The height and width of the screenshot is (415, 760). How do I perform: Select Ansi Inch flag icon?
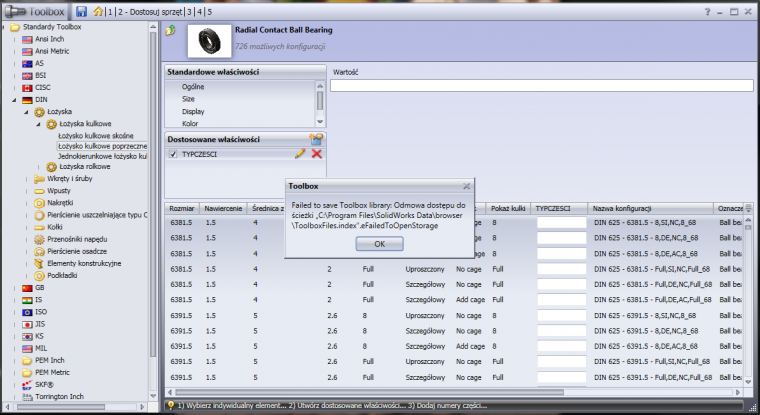[x=27, y=39]
